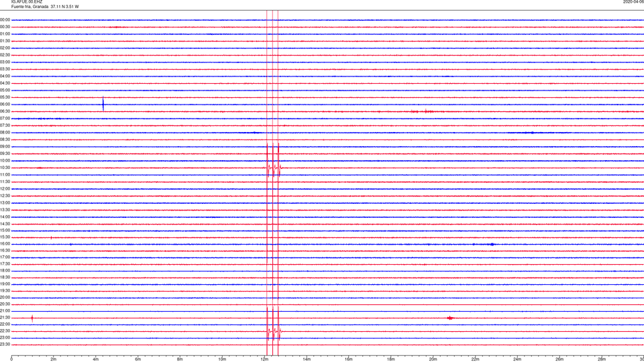Select the 13:00 time label
644x362 pixels.
coord(5,202)
